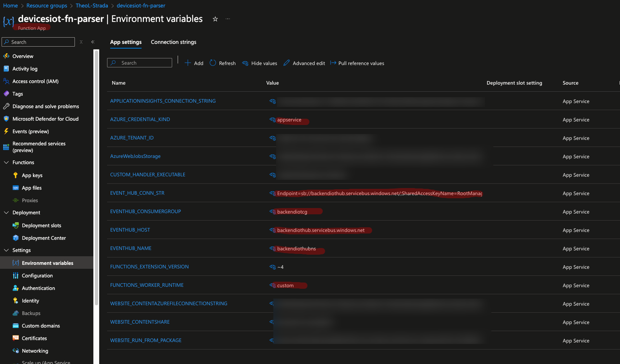Open Identity settings

[31, 301]
